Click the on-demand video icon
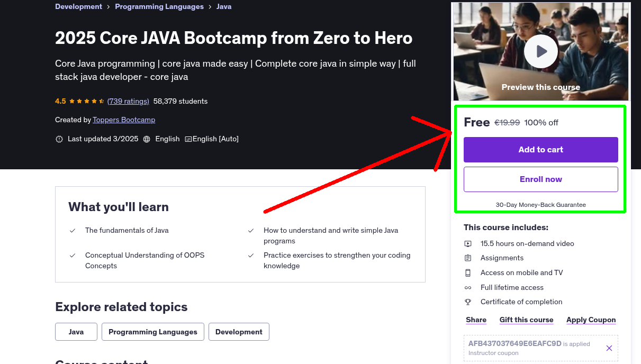641x364 pixels. [x=468, y=243]
